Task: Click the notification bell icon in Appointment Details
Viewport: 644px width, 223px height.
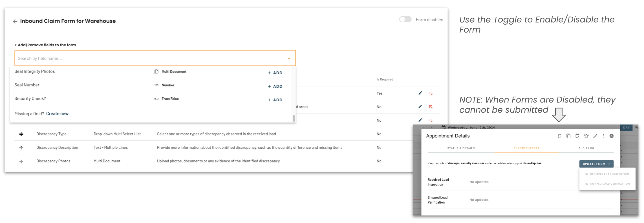Action: click(x=586, y=136)
